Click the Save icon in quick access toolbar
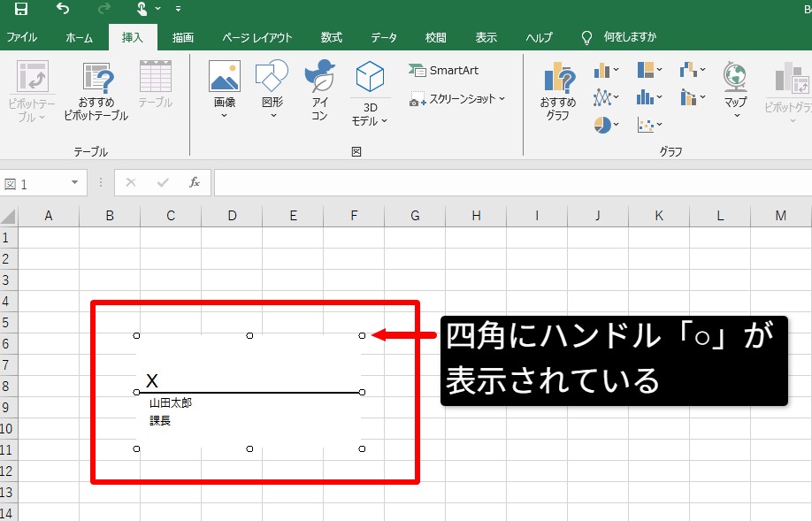 20,9
